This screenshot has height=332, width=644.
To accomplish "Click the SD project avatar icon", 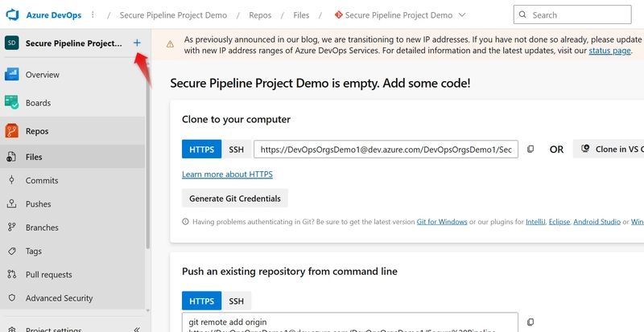I will (12, 43).
